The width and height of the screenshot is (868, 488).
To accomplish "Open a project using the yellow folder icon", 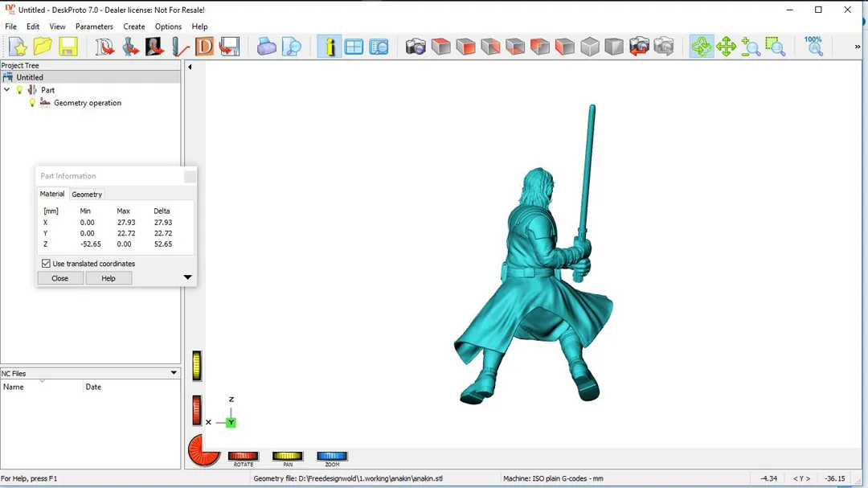I will pos(43,47).
